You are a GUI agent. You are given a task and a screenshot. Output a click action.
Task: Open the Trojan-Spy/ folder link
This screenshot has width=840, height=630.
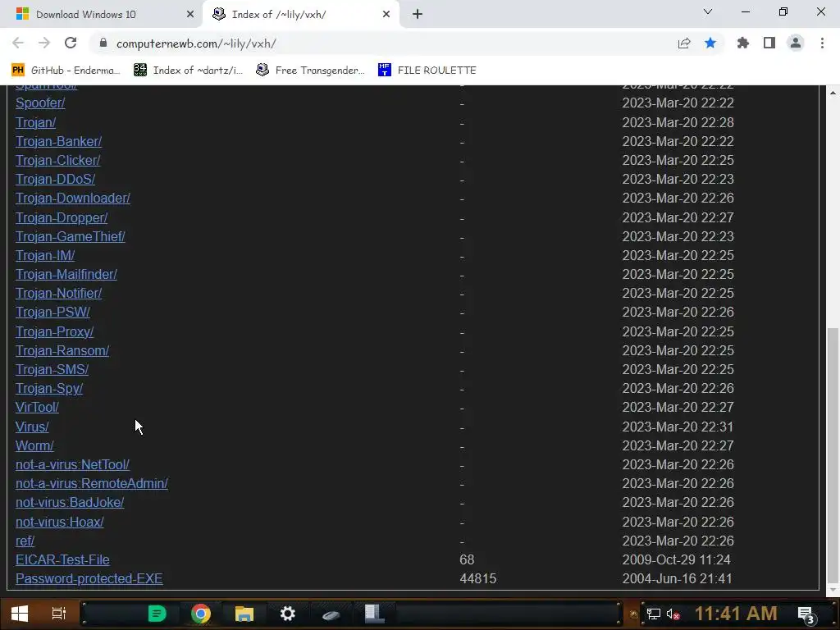pos(49,388)
